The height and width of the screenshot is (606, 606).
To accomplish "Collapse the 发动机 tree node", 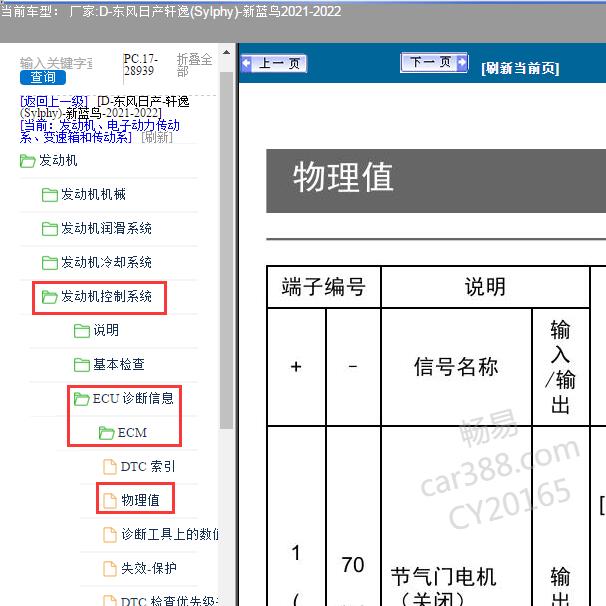I will tap(58, 160).
